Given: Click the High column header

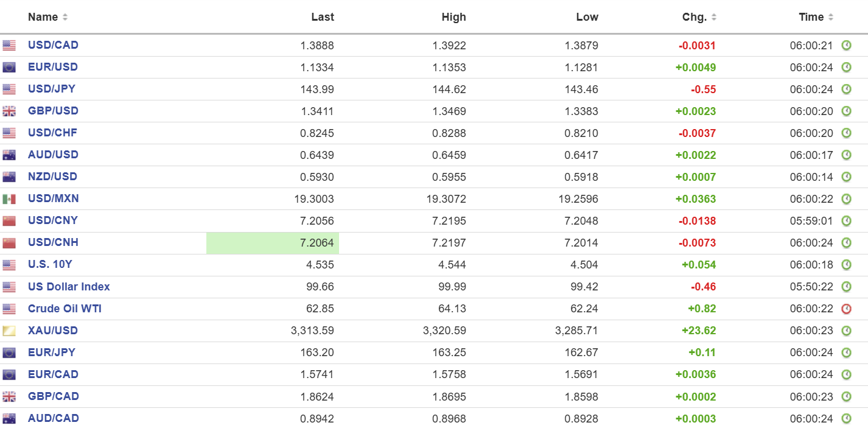Looking at the screenshot, I should 453,17.
